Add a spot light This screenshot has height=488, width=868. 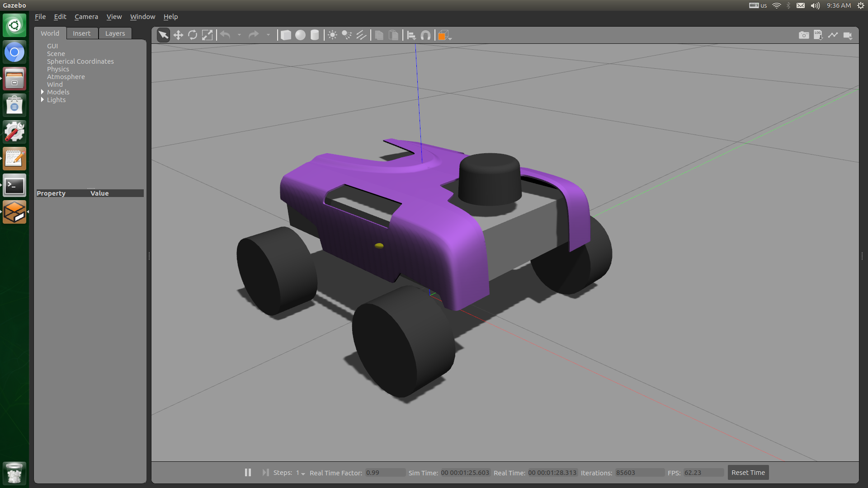click(x=347, y=35)
